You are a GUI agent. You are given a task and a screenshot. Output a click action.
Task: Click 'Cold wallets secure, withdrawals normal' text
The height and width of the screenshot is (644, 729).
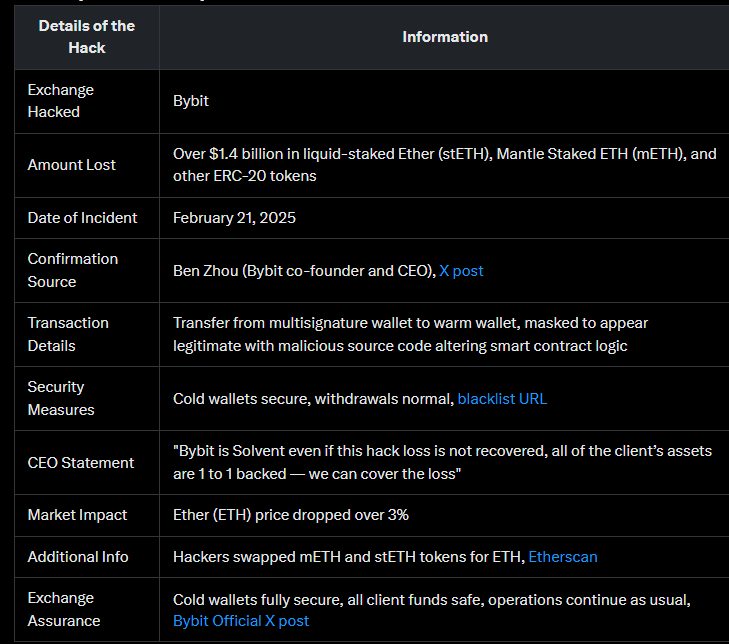pos(313,398)
